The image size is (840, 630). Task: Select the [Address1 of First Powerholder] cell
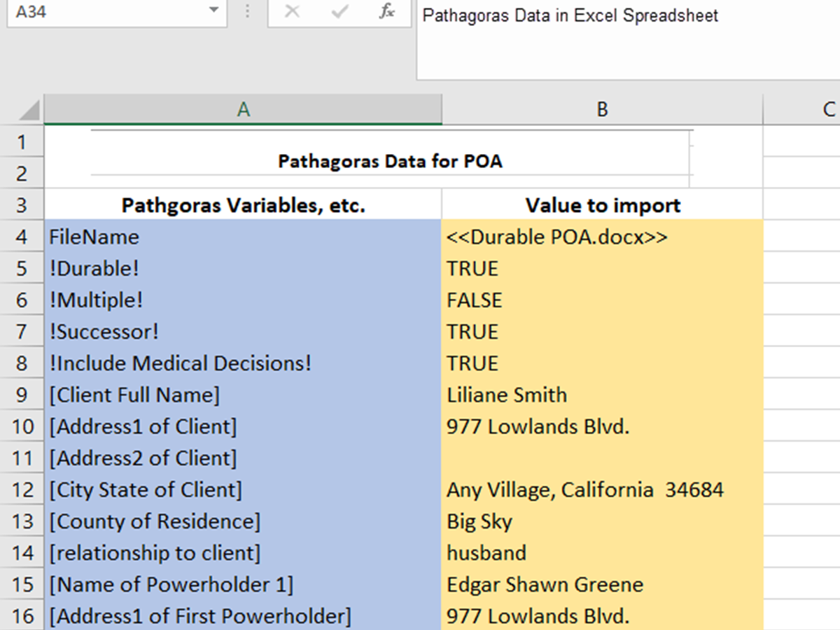tap(243, 616)
